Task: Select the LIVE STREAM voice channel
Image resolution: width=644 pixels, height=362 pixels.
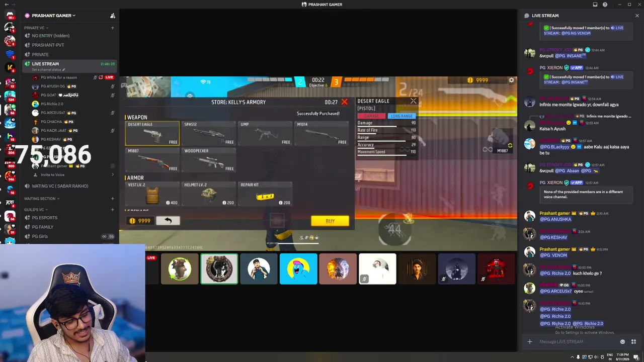Action: pyautogui.click(x=69, y=65)
